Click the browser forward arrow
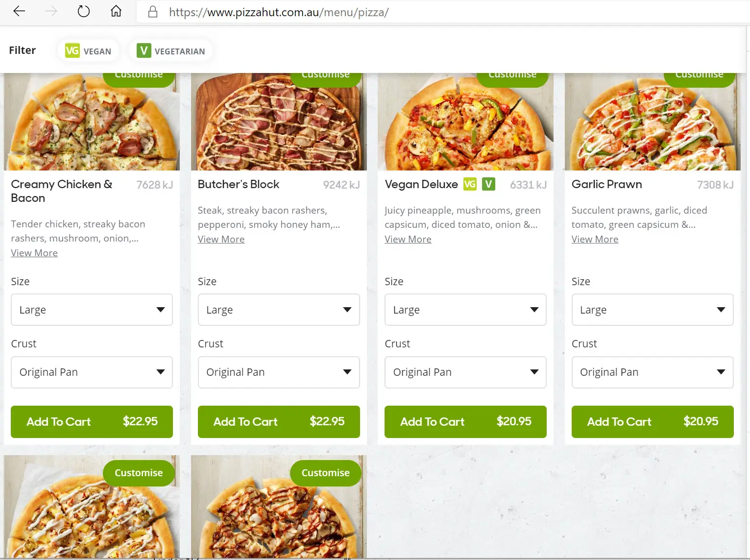750x560 pixels. pos(51,11)
